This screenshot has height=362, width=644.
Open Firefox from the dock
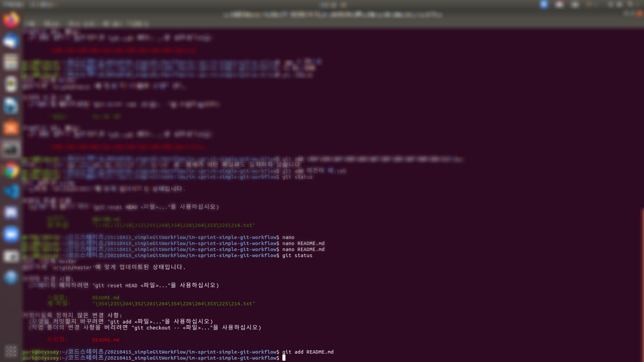11,20
